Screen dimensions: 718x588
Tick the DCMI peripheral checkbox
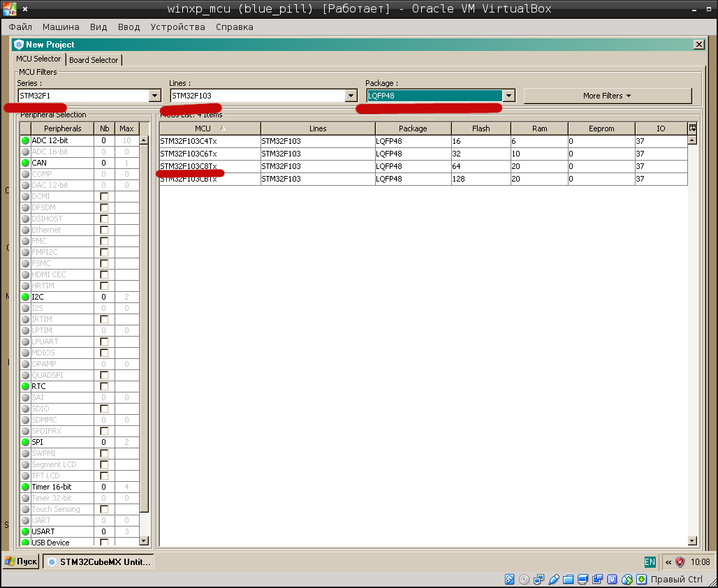104,196
